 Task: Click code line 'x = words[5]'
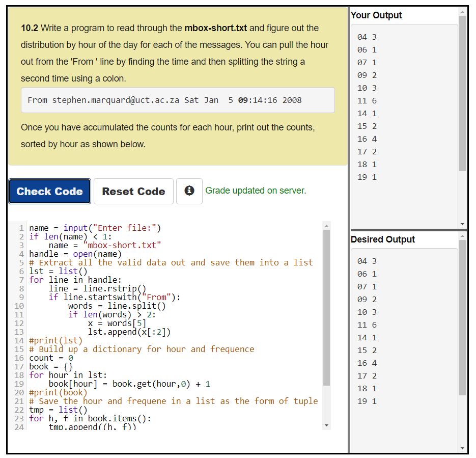click(x=117, y=323)
